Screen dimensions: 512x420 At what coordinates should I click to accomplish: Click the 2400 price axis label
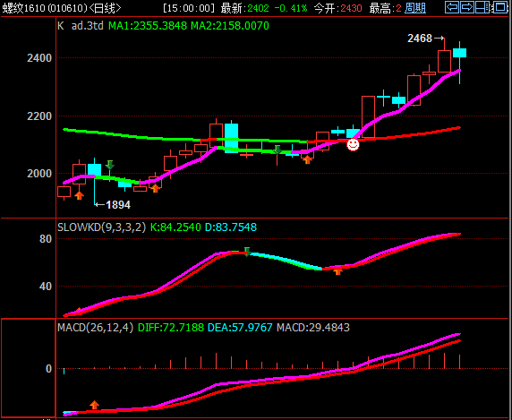[x=39, y=58]
